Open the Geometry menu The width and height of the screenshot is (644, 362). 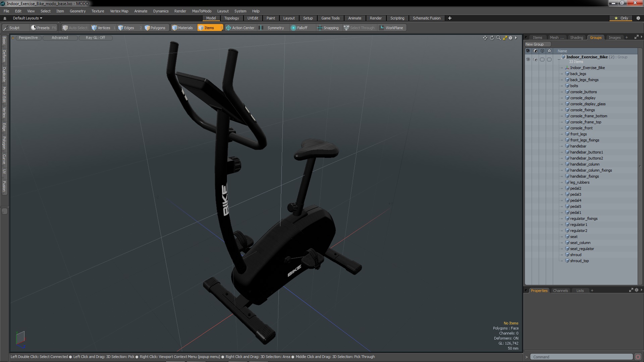tap(77, 11)
